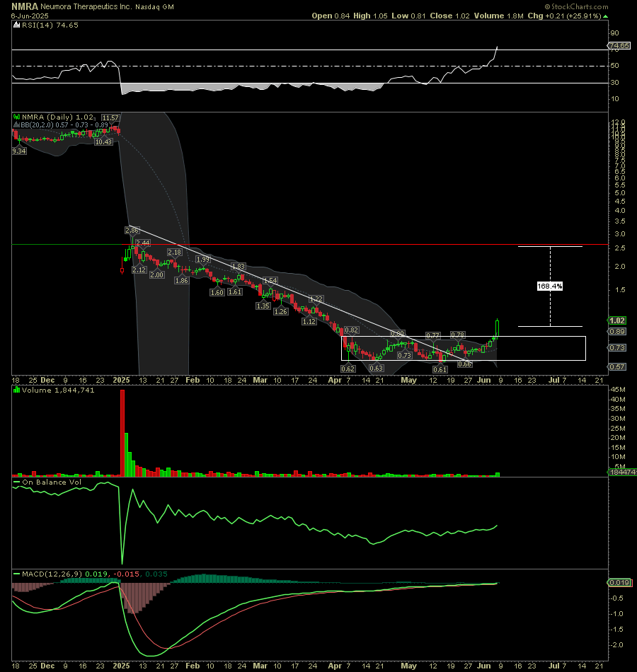Click the Close 1.02 value in header

449,16
